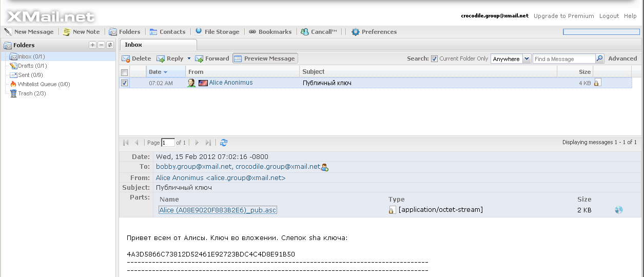644x277 pixels.
Task: Switch to the Inbox tab
Action: (158, 45)
